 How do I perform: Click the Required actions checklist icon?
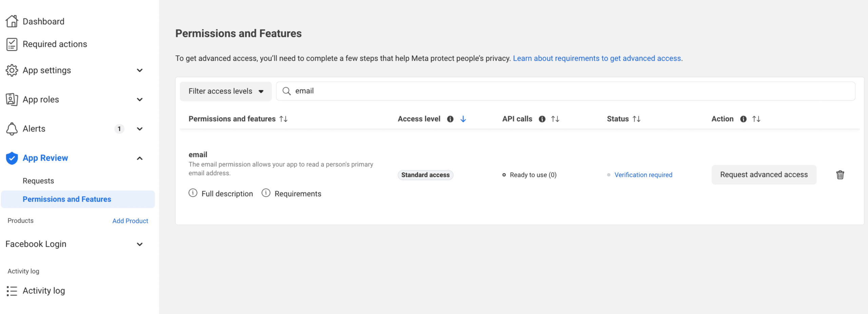click(12, 44)
